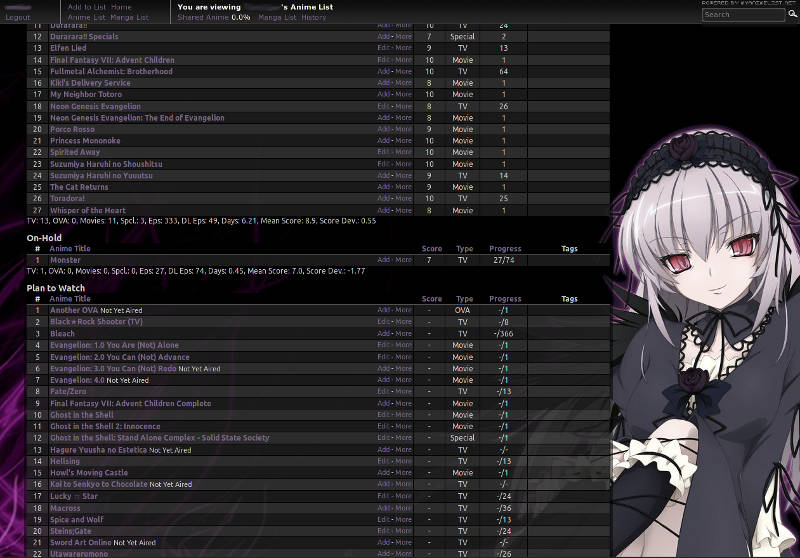Click Type header in Plan to Watch

coord(464,299)
